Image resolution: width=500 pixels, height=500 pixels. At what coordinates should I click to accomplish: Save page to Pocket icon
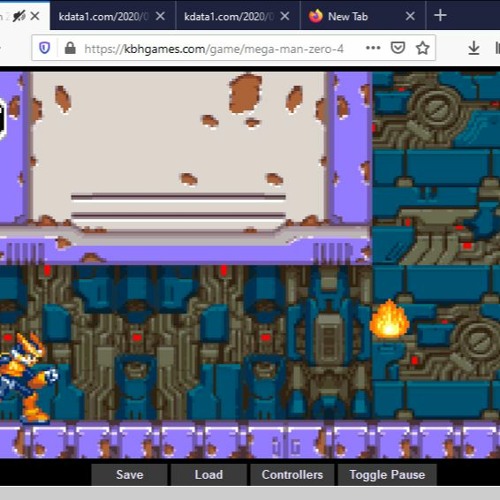coord(398,48)
